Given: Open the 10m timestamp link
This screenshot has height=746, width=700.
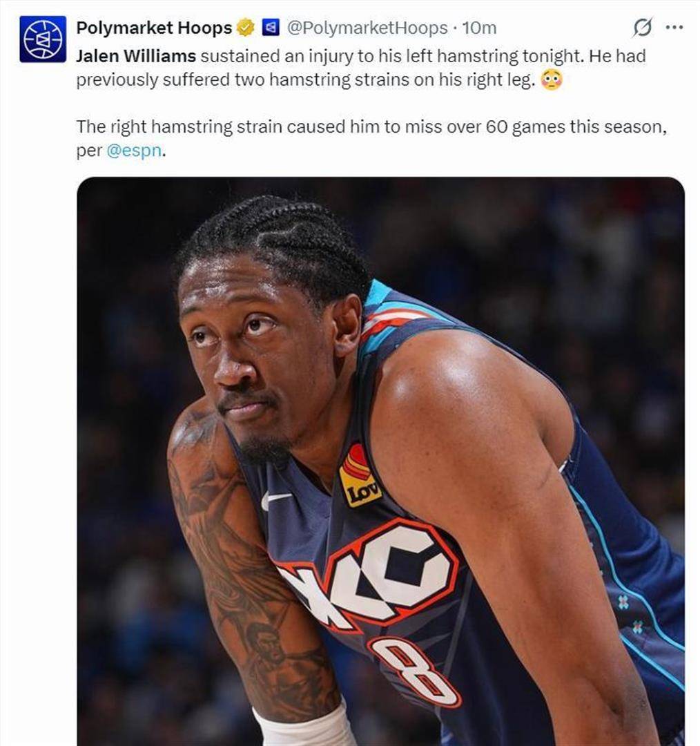Looking at the screenshot, I should coord(479,28).
